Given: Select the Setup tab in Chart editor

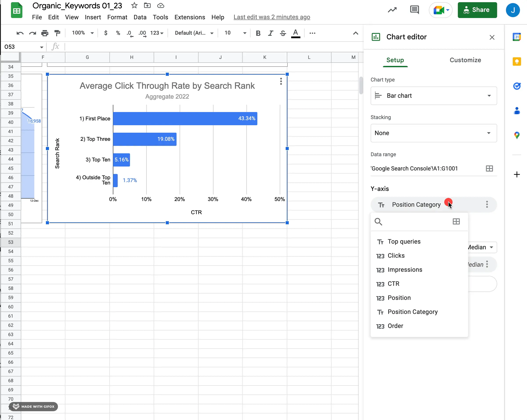Looking at the screenshot, I should 395,60.
